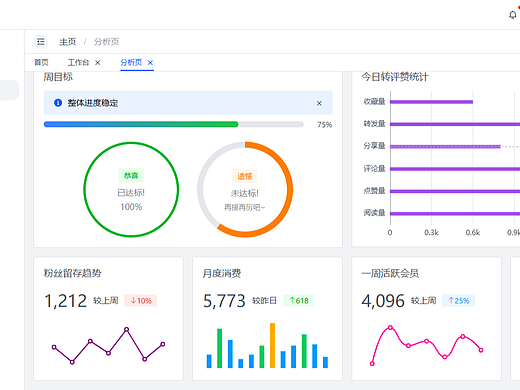Click the 收藏量 bar in chart
The width and height of the screenshot is (520, 390).
(x=431, y=102)
